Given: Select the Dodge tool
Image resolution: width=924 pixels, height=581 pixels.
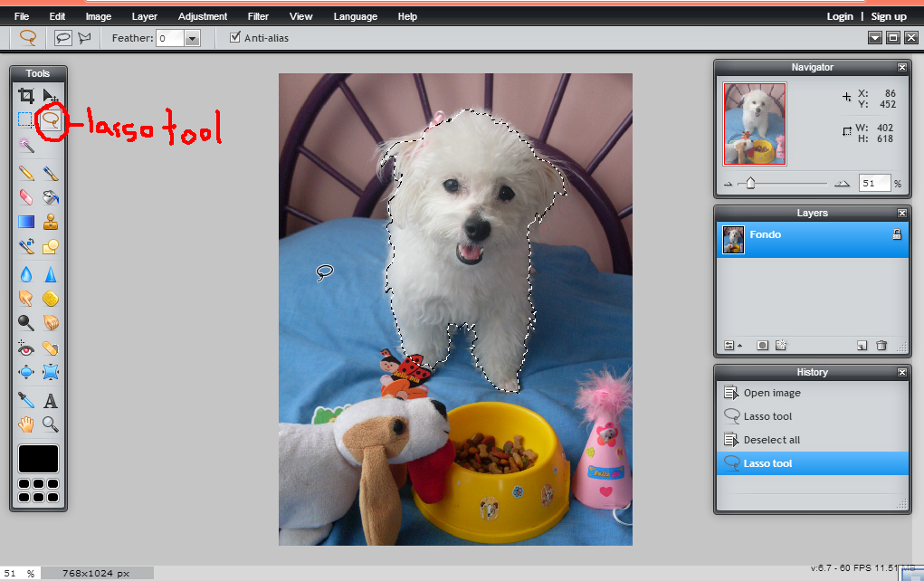Looking at the screenshot, I should coord(26,323).
